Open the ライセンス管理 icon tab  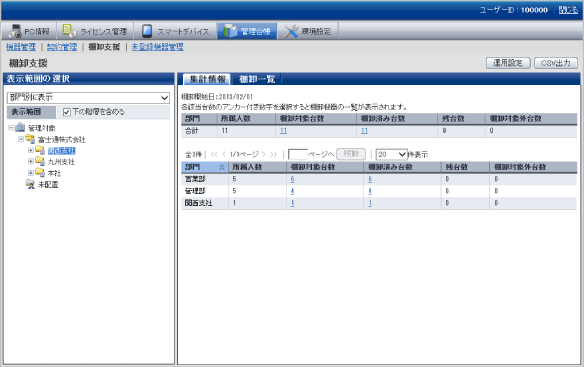tap(69, 31)
